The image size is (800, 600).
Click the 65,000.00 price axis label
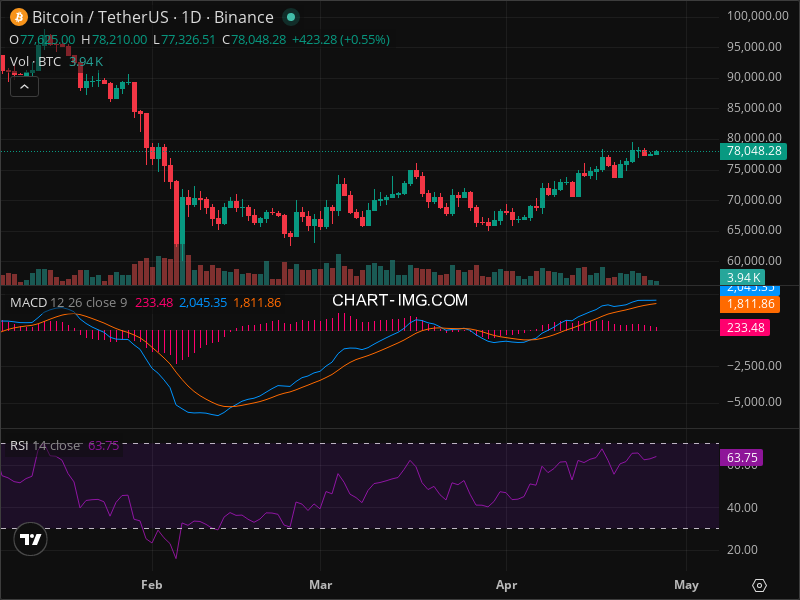click(x=754, y=230)
